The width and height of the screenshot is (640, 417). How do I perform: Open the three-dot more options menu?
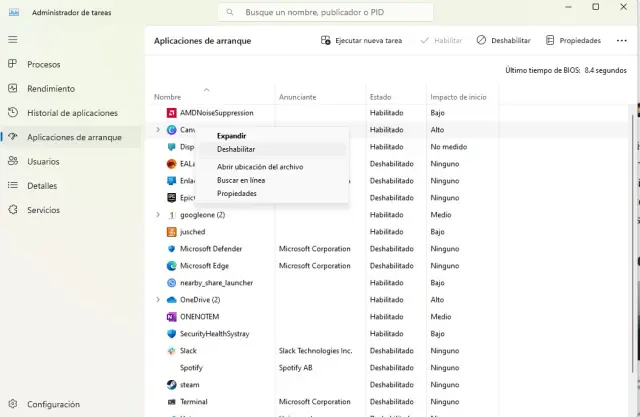click(623, 40)
